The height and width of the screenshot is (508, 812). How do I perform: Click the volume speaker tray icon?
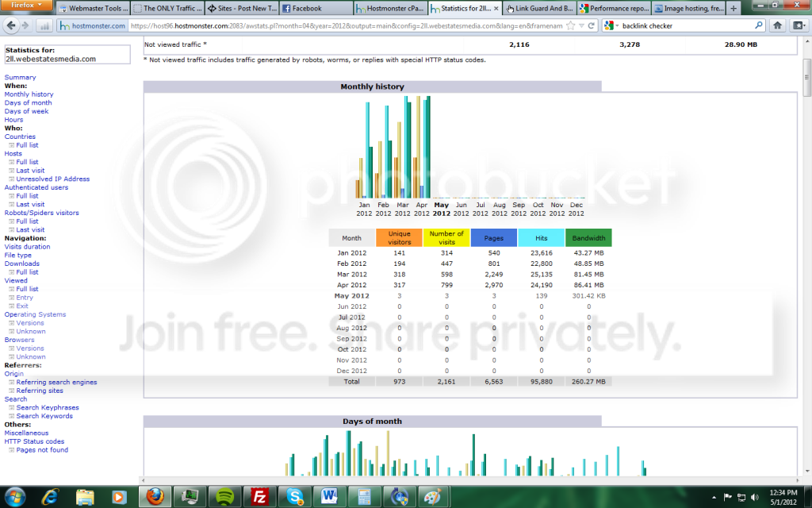coord(755,497)
